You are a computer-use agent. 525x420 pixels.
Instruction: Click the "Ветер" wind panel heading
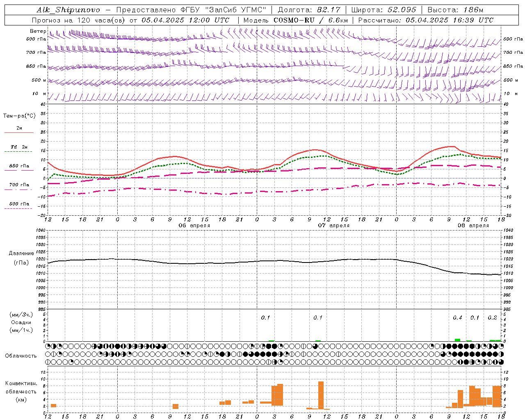coord(38,31)
